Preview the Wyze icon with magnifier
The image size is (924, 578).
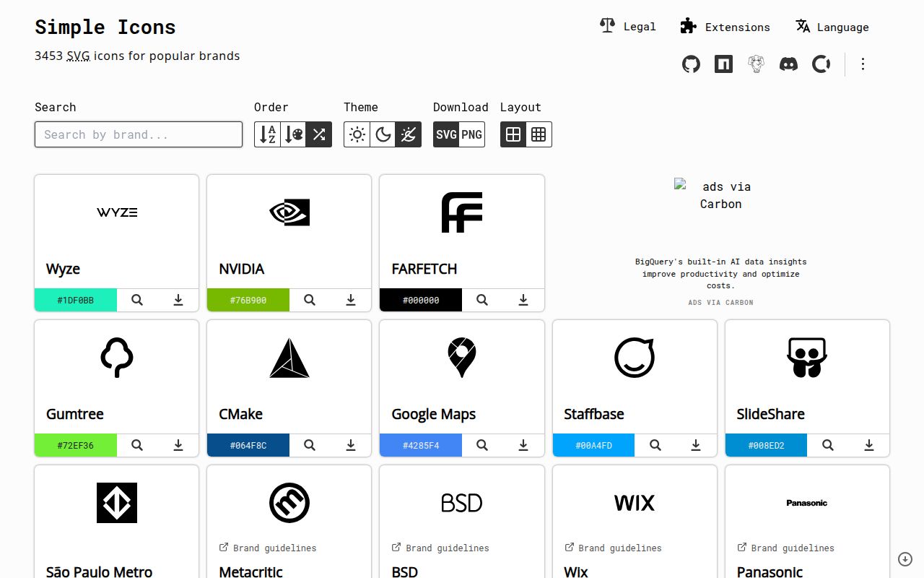click(137, 300)
